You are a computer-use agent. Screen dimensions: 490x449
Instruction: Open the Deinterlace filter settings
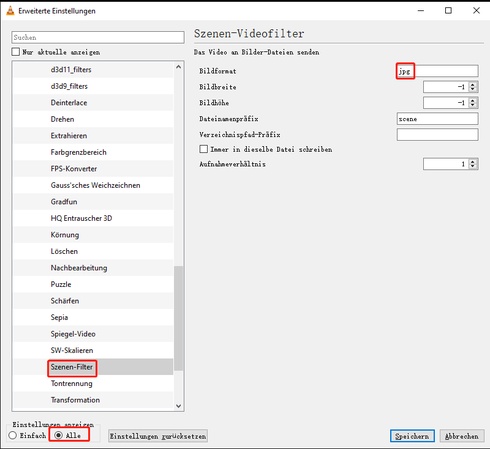93,103
